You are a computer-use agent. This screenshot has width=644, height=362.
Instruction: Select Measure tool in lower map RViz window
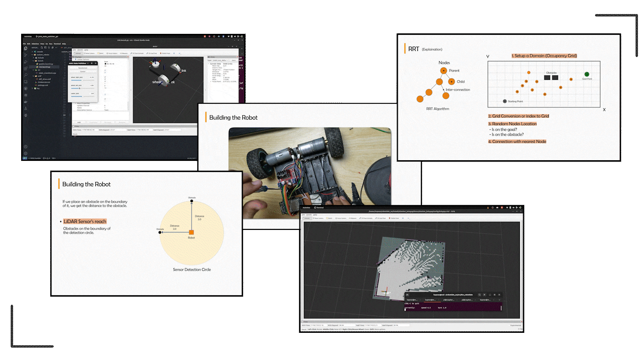353,218
